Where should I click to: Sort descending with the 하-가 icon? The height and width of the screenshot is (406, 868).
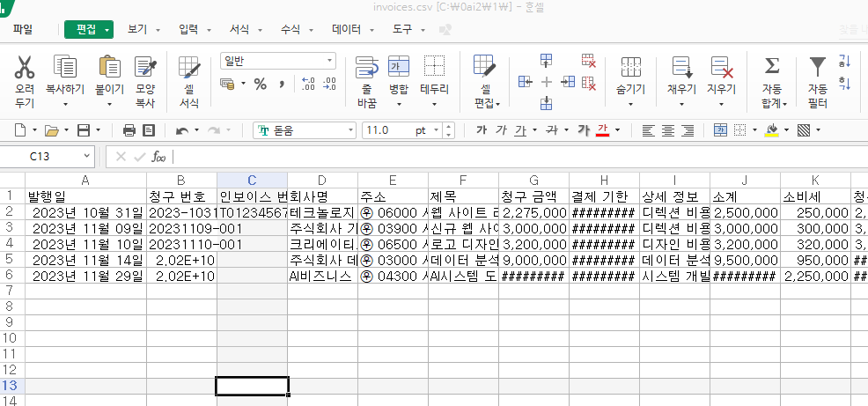(845, 84)
